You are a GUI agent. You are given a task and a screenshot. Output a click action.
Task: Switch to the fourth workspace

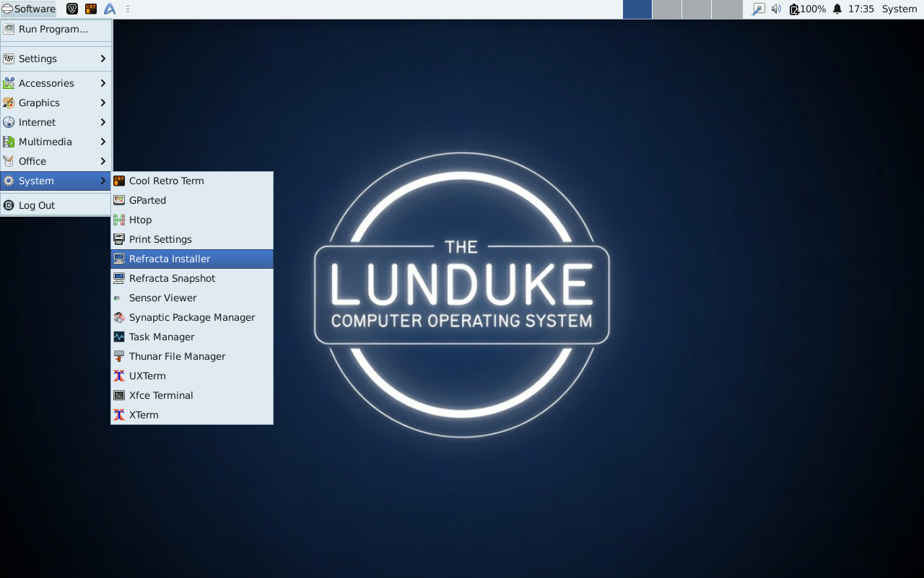click(x=727, y=9)
